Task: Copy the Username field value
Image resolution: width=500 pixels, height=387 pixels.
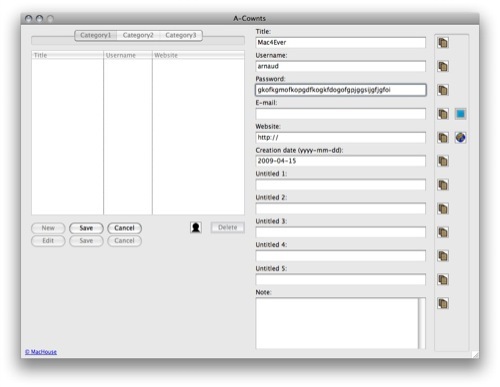Action: (443, 66)
